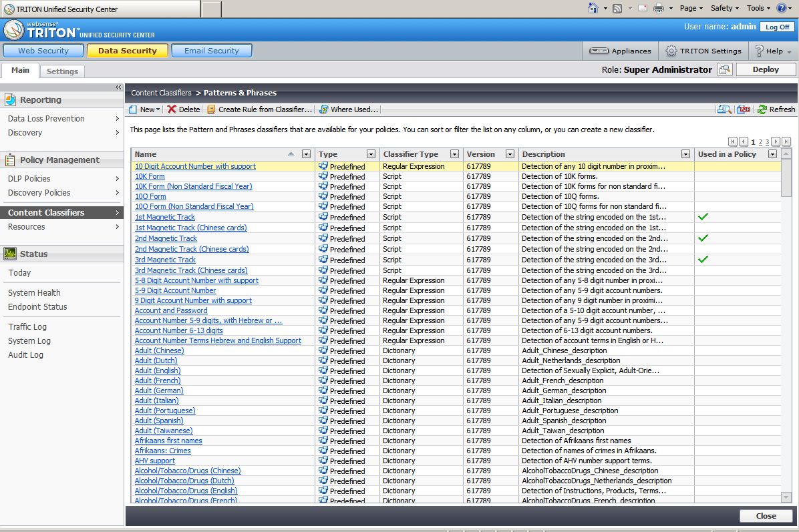Click the green Refresh icon

click(x=762, y=109)
